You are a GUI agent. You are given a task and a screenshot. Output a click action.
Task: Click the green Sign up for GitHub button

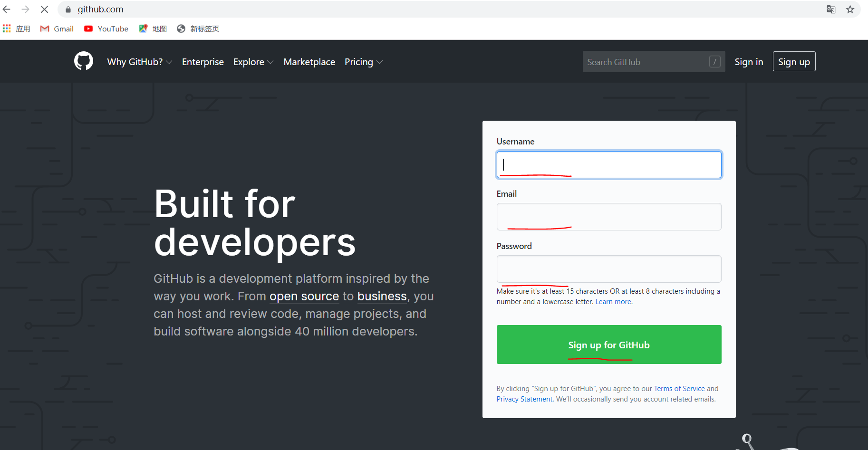609,345
